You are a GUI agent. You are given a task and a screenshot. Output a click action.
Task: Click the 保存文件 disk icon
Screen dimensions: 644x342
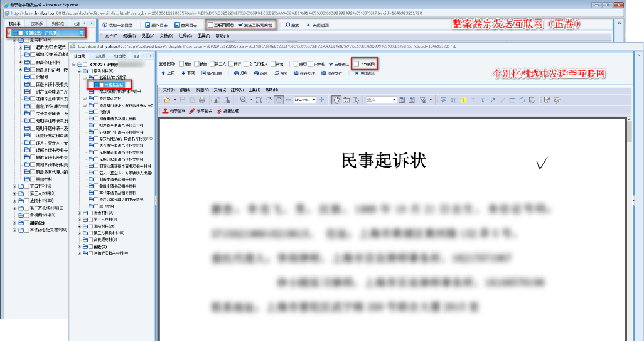(324, 73)
